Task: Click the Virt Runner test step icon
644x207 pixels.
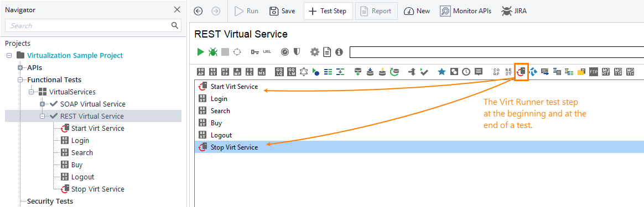Action: [x=521, y=72]
